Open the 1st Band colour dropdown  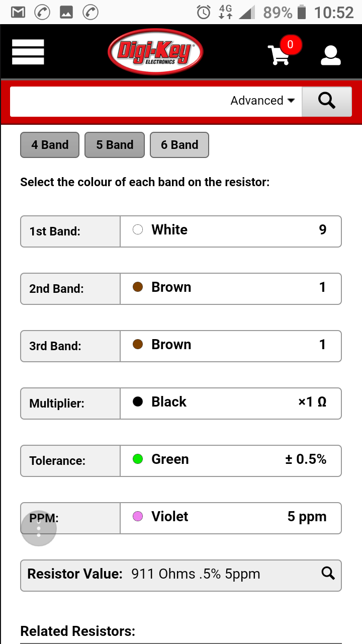[230, 231]
